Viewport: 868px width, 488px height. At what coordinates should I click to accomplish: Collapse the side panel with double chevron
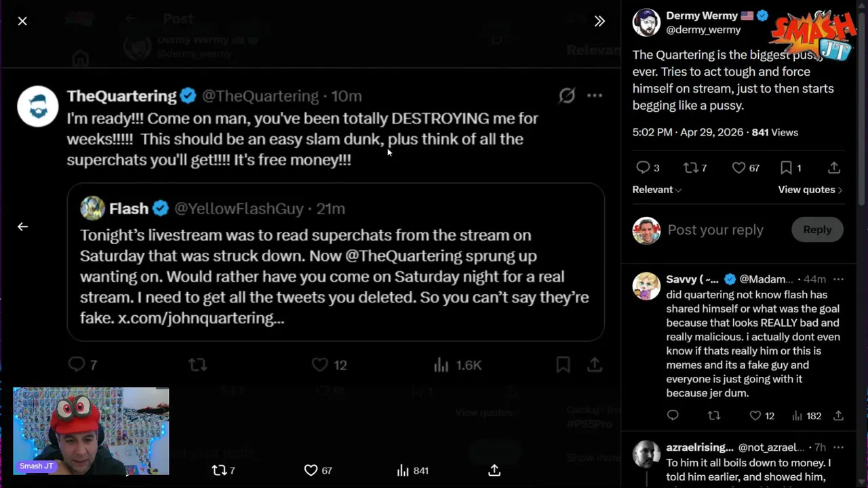(x=599, y=21)
